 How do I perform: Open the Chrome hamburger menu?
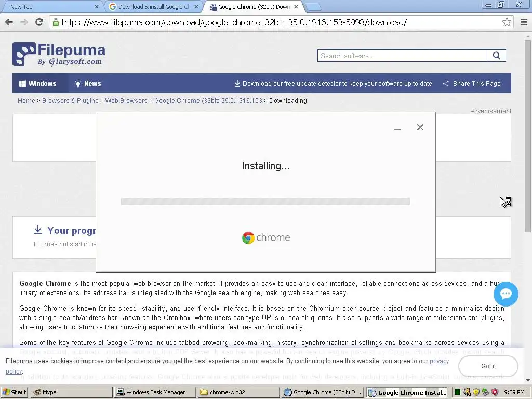pos(524,22)
